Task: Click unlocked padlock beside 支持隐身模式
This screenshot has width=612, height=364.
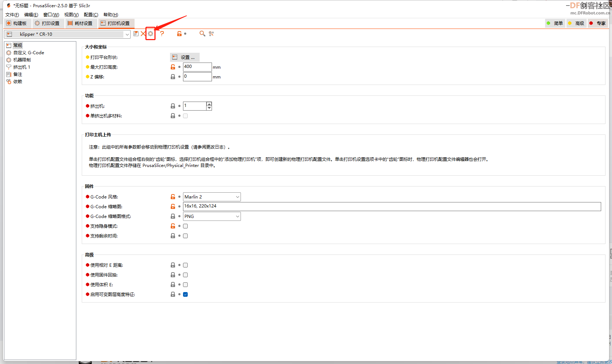Action: tap(173, 226)
